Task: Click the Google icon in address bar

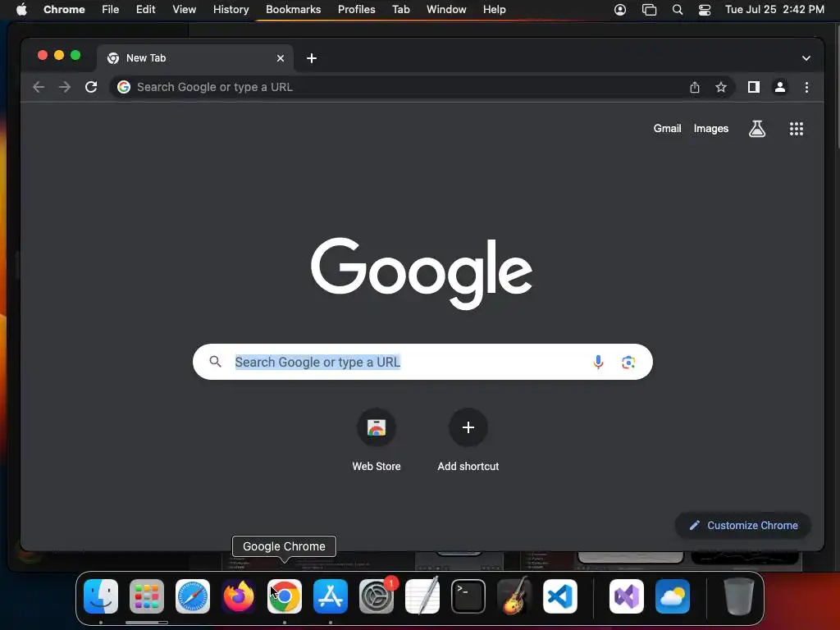Action: (x=124, y=87)
